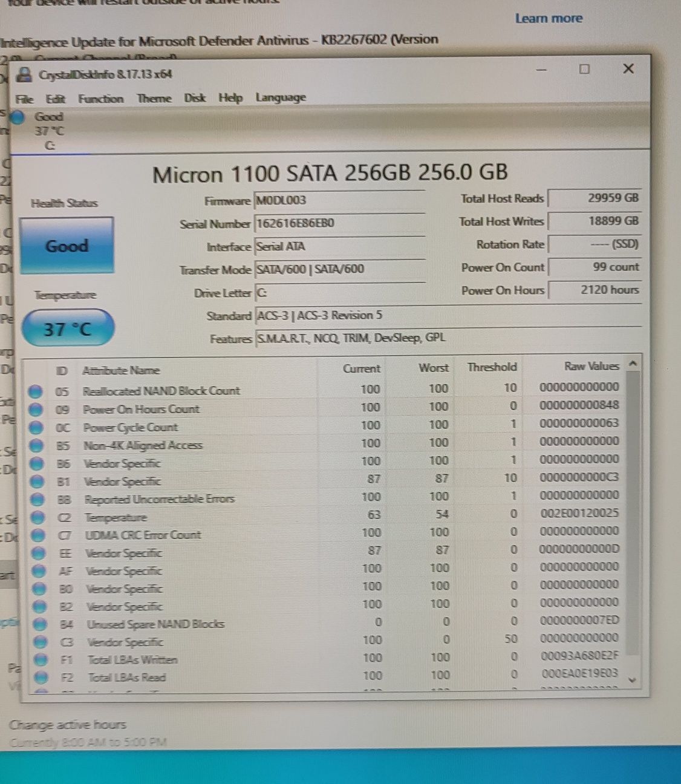Click the Micron 1100 SATA 256GB model title
Image resolution: width=681 pixels, height=784 pixels.
pyautogui.click(x=330, y=174)
